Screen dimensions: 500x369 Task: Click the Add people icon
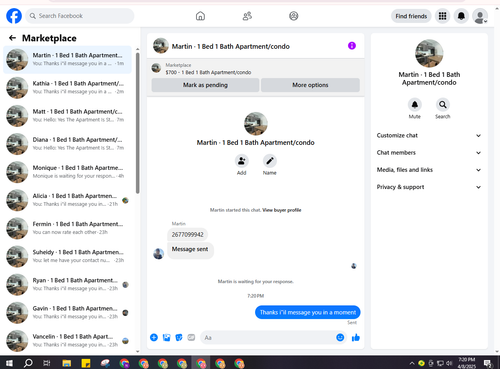[241, 161]
